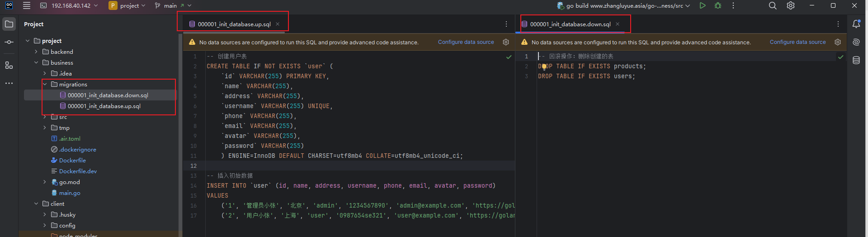Expand the backend folder
This screenshot has height=237, width=868.
pyautogui.click(x=36, y=52)
